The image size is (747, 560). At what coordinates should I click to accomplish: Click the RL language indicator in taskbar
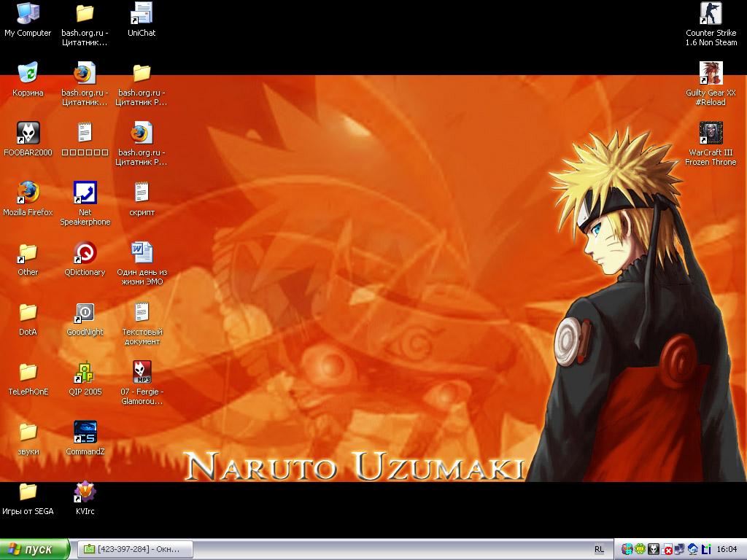coord(600,549)
